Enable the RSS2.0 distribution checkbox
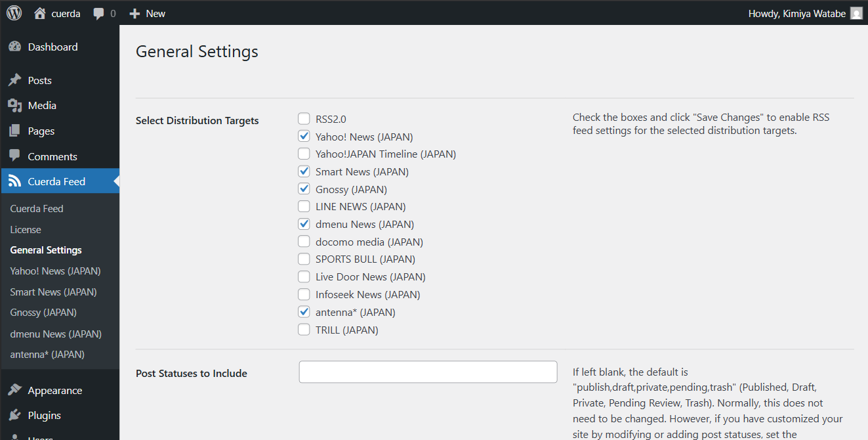This screenshot has height=440, width=868. click(x=304, y=118)
